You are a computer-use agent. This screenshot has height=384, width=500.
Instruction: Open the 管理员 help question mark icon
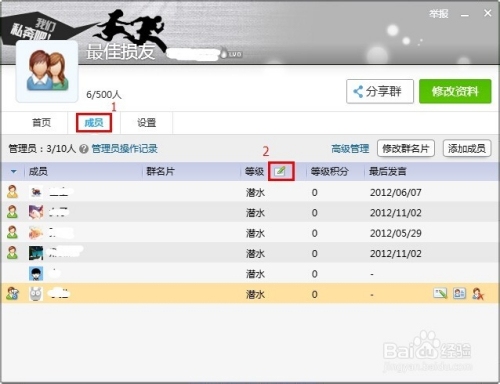click(x=84, y=149)
